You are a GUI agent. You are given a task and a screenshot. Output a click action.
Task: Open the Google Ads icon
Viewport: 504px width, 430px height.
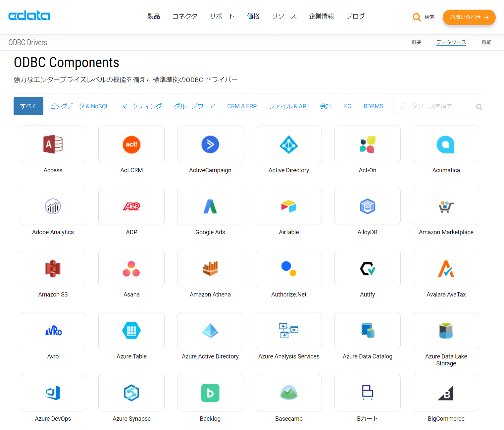pyautogui.click(x=210, y=206)
